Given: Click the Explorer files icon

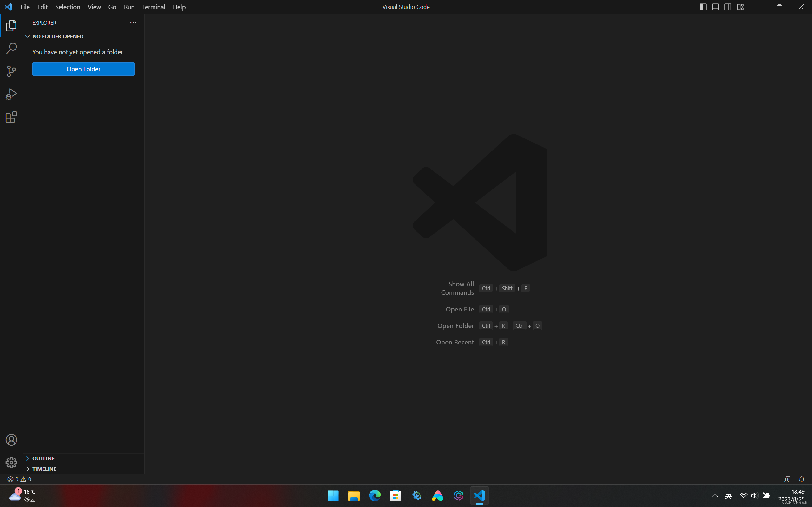Looking at the screenshot, I should click(x=11, y=25).
